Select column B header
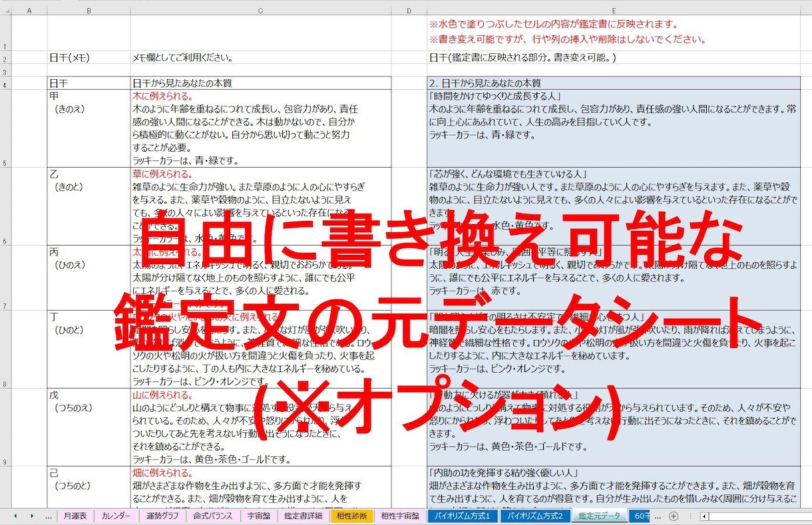Viewport: 812px width, 525px height. [89, 11]
